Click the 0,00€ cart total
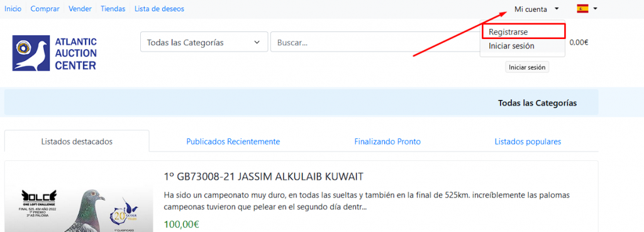 tap(579, 42)
